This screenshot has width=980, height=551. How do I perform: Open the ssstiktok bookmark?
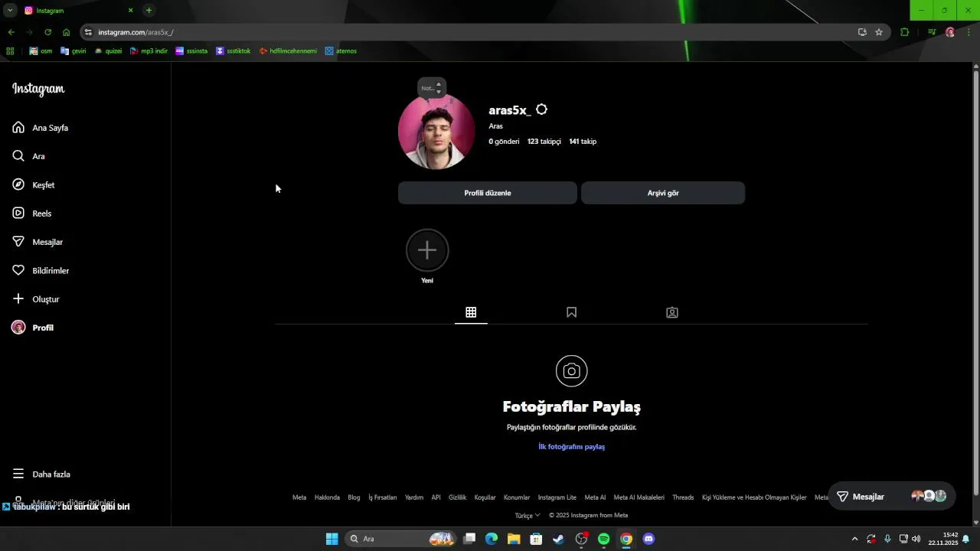234,51
